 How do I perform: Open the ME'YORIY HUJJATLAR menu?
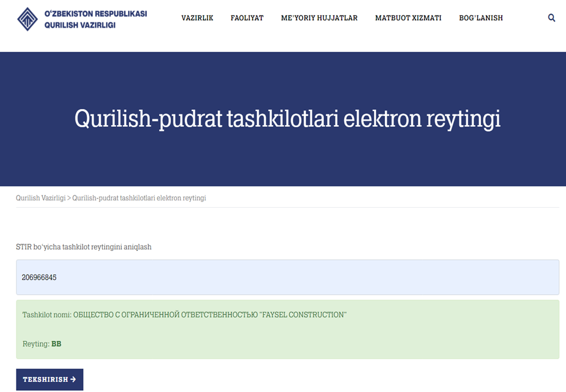[319, 18]
